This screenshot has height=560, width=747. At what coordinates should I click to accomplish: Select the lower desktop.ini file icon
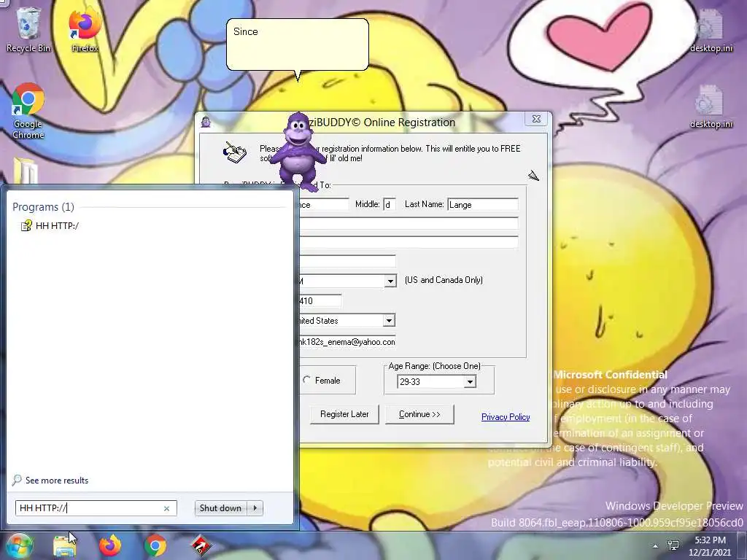click(711, 106)
